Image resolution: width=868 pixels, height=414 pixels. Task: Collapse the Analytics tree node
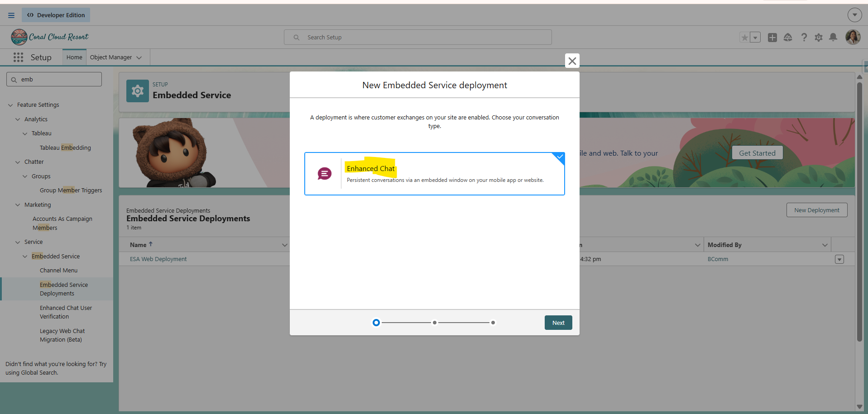[x=18, y=119]
